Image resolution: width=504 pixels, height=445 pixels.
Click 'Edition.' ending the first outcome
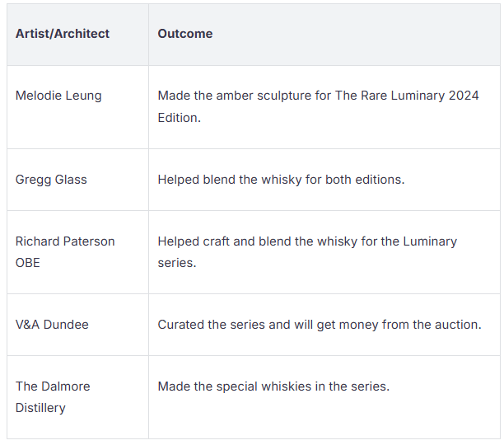pyautogui.click(x=179, y=118)
